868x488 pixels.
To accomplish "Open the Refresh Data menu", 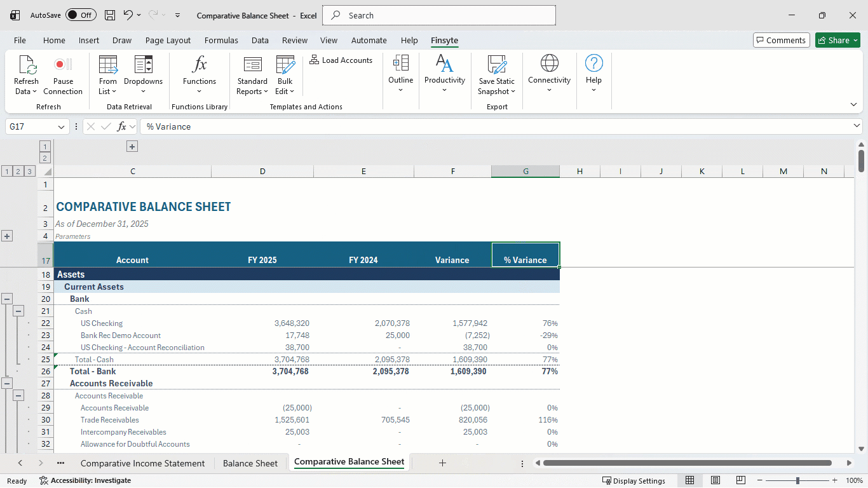I will point(26,75).
